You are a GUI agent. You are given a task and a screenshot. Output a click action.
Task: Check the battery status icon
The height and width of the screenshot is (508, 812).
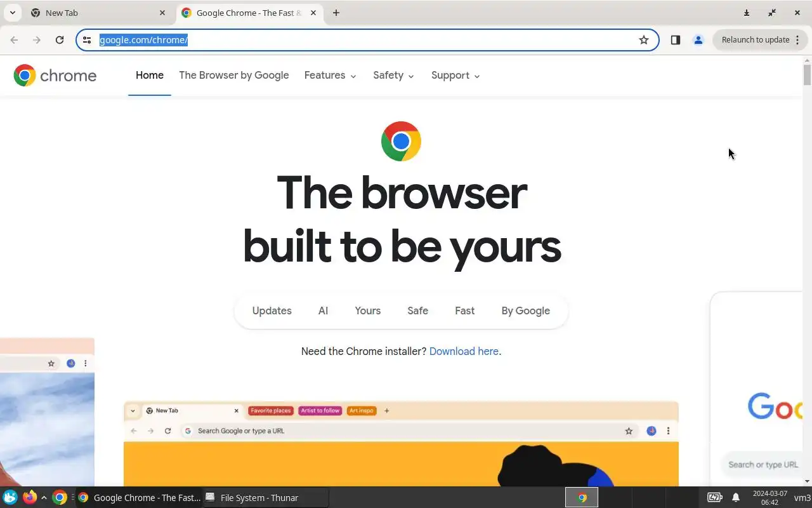coord(715,498)
